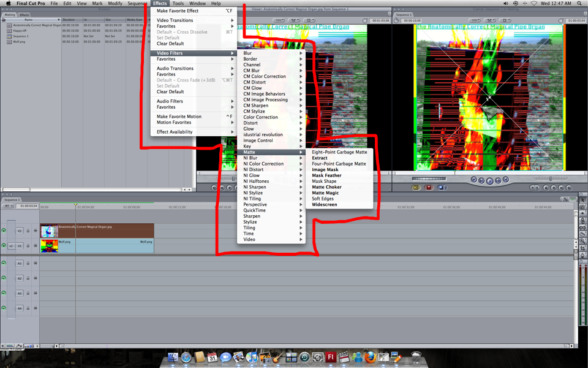Go to previous edit in Canvas transport
Viewport: 588px width, 368px height.
coord(474,180)
